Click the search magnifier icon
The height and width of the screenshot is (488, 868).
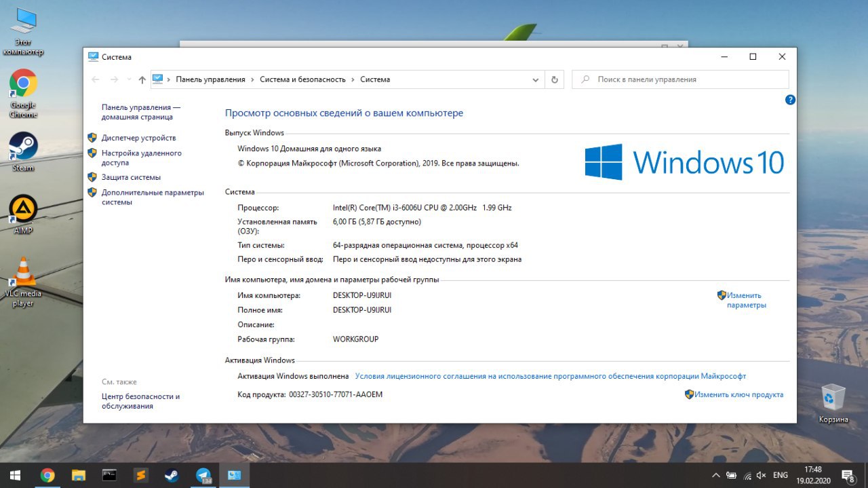click(x=585, y=79)
